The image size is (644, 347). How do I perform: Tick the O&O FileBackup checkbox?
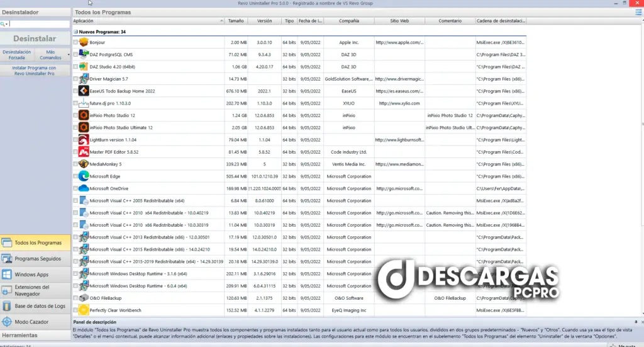(75, 298)
